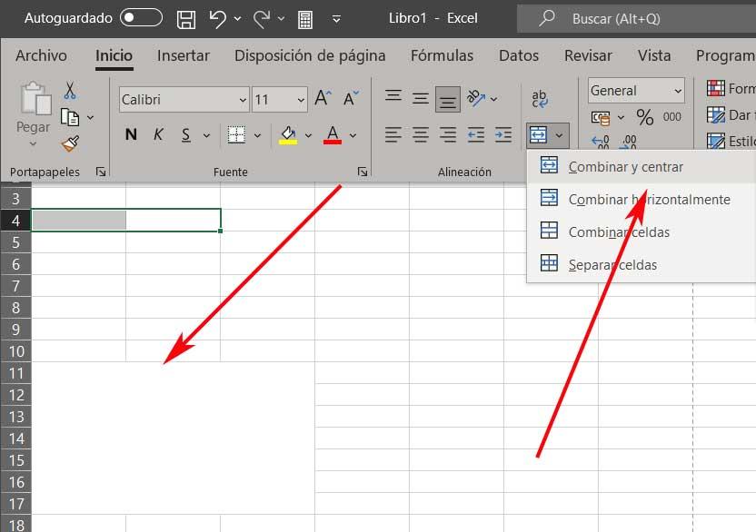Switch to the Revisar tab
The width and height of the screenshot is (756, 532).
(x=588, y=55)
